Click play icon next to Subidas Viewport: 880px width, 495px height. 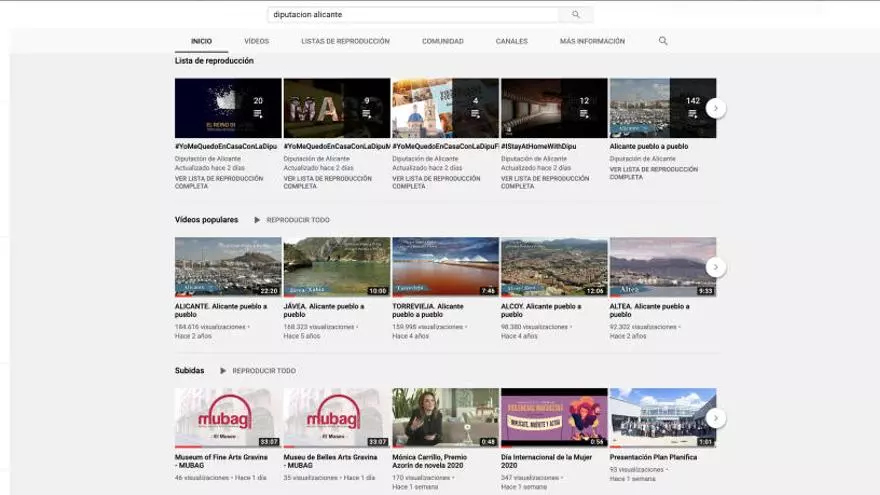coord(223,371)
